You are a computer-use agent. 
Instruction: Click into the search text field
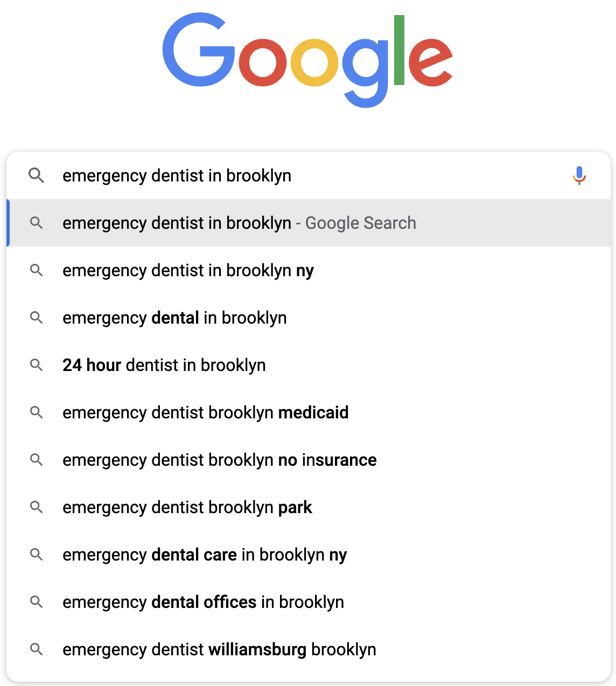(312, 176)
